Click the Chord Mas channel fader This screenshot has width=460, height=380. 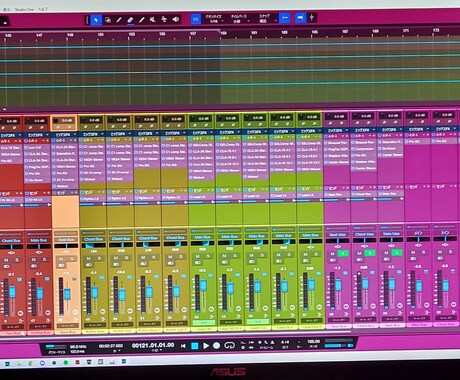pos(365,284)
